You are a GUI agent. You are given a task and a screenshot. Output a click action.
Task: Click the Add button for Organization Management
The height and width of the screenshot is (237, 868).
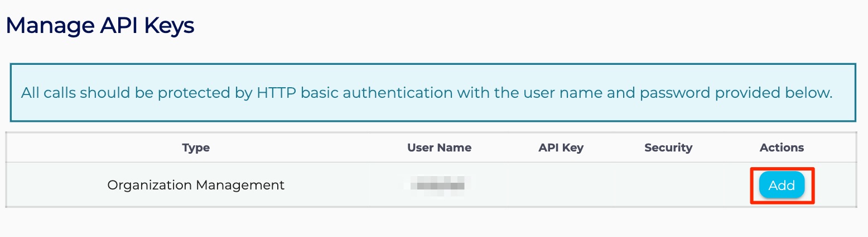(782, 186)
